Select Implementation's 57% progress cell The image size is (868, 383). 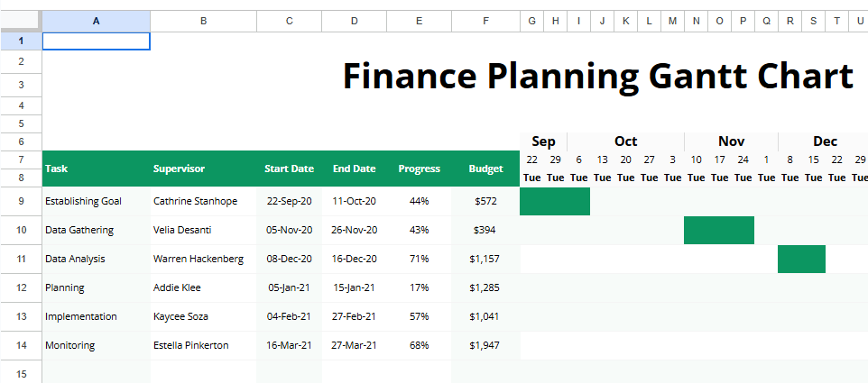click(420, 316)
